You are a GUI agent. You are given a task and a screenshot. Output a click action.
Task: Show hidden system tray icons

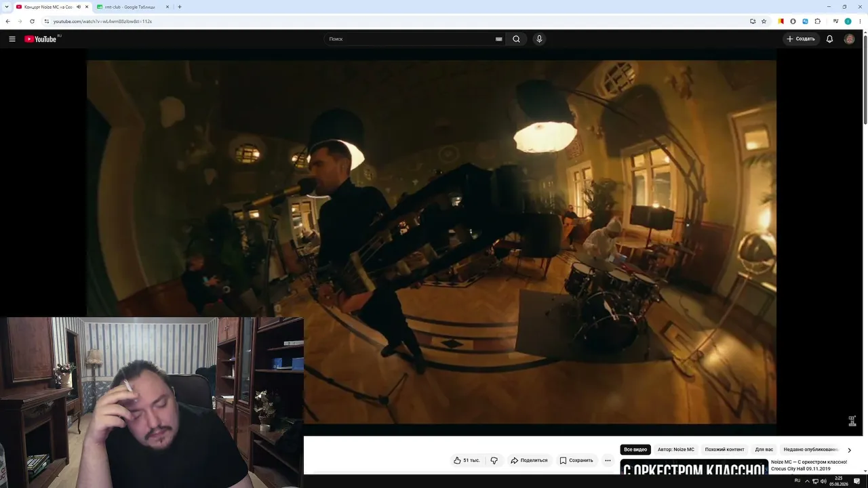(807, 481)
